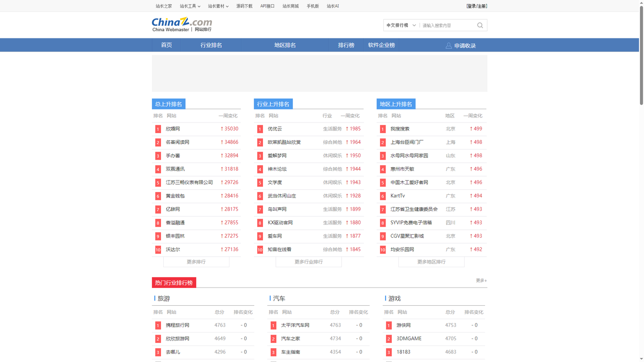The height and width of the screenshot is (362, 644).
Task: Open the 携程旅行网 site link
Action: 178,325
